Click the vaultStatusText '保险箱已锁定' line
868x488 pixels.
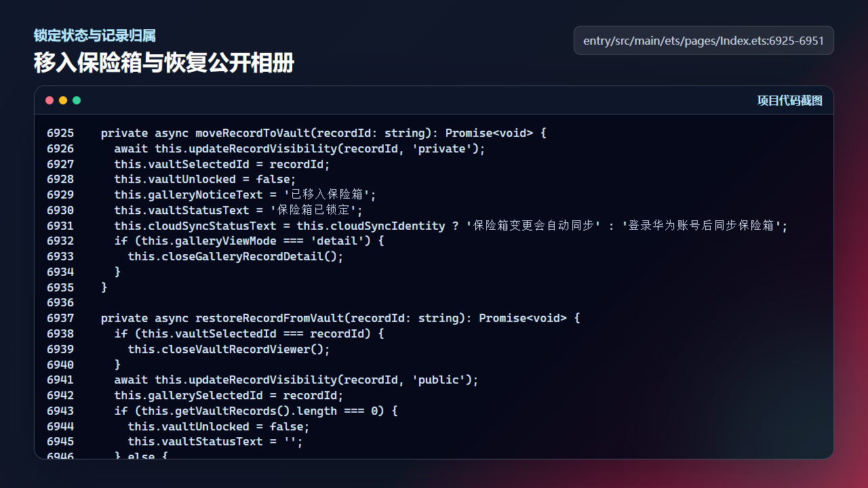pyautogui.click(x=239, y=210)
